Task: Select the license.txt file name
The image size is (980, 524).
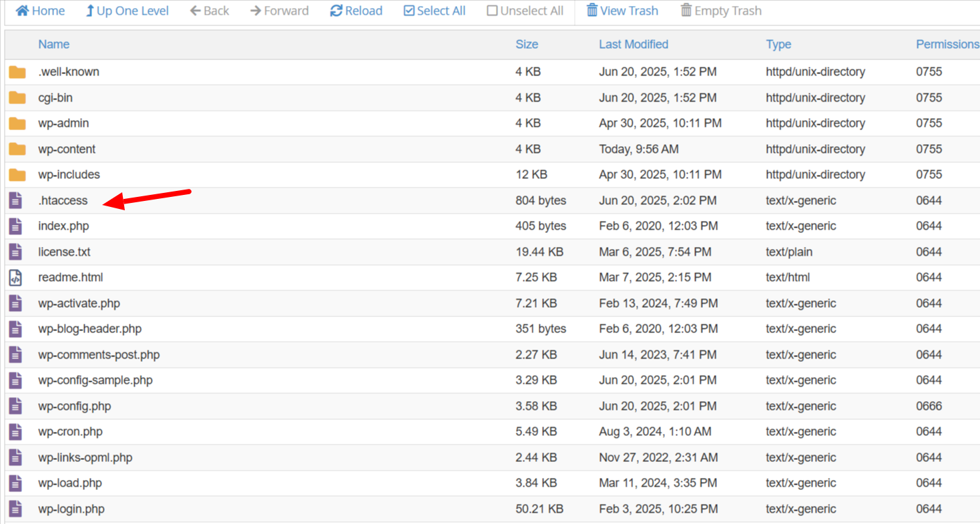Action: coord(64,252)
